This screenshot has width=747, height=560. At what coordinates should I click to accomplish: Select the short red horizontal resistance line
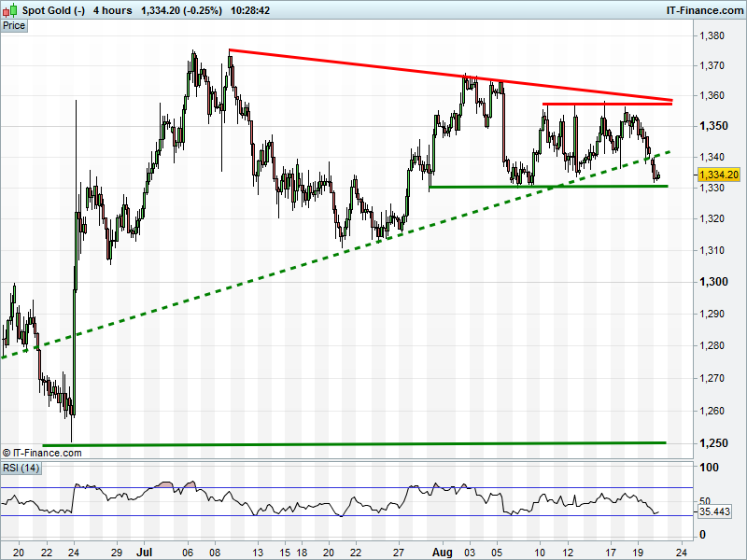click(608, 104)
